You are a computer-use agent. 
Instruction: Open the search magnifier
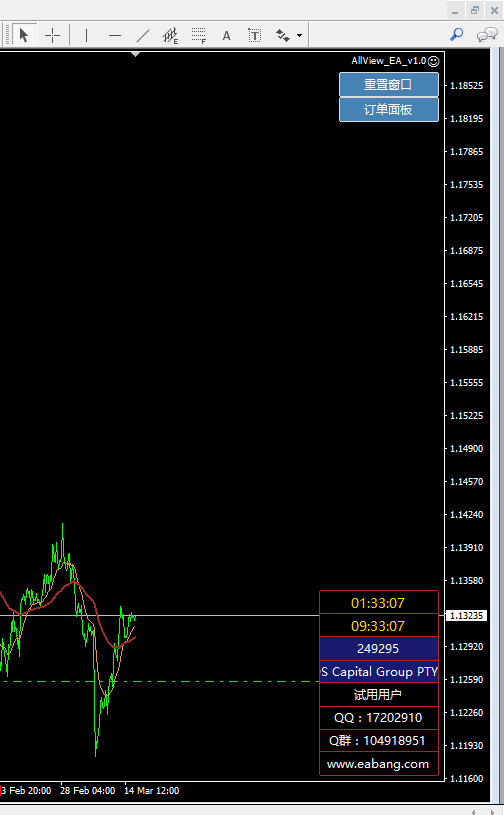pyautogui.click(x=457, y=35)
